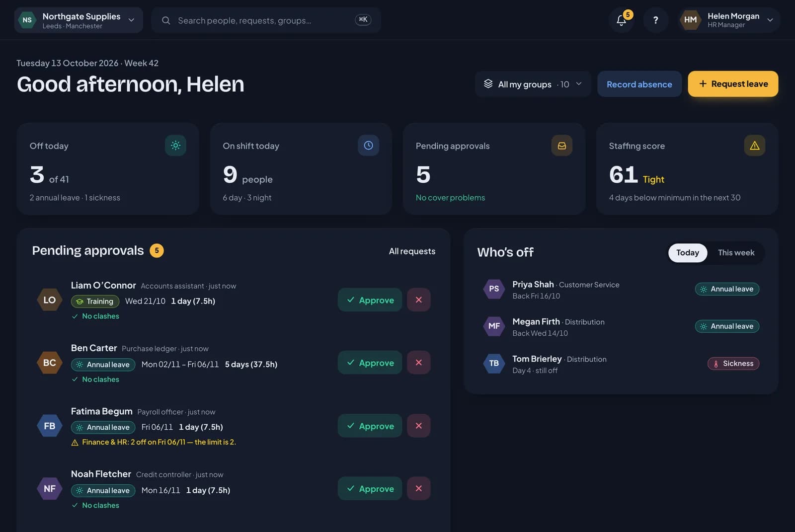The image size is (795, 532).
Task: Click the Sickness badge for Tom Brierley
Action: pyautogui.click(x=733, y=364)
